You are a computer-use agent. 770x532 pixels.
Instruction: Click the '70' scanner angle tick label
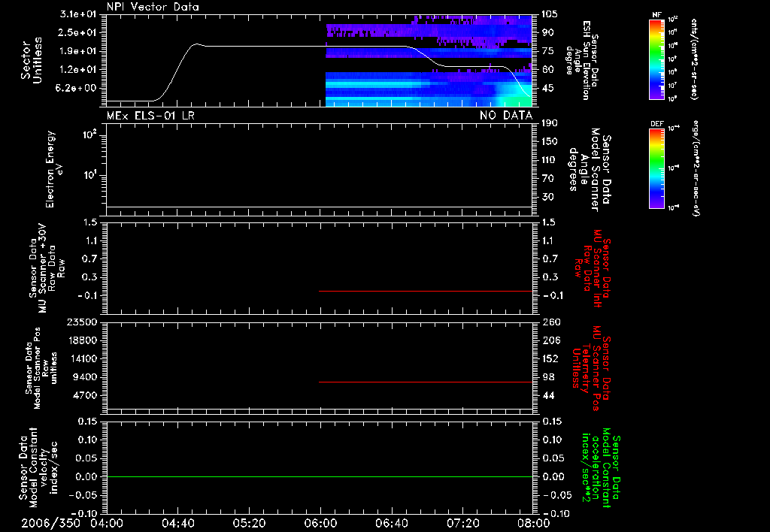tap(547, 178)
